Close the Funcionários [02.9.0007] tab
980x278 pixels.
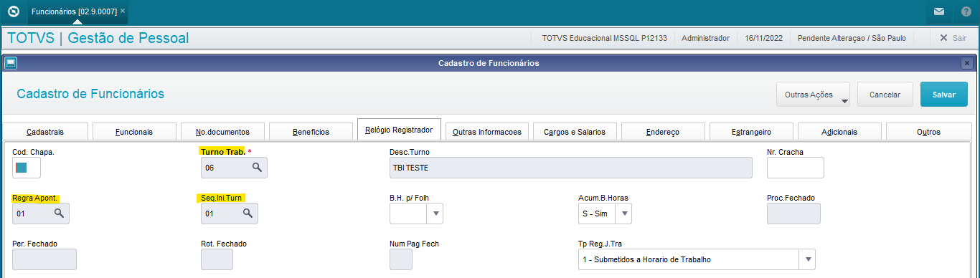tap(123, 11)
